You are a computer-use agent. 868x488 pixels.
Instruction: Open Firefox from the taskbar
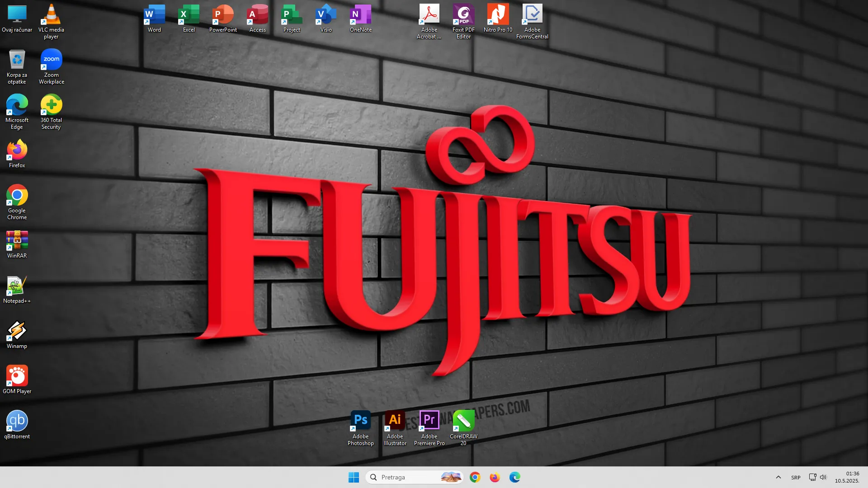point(495,477)
